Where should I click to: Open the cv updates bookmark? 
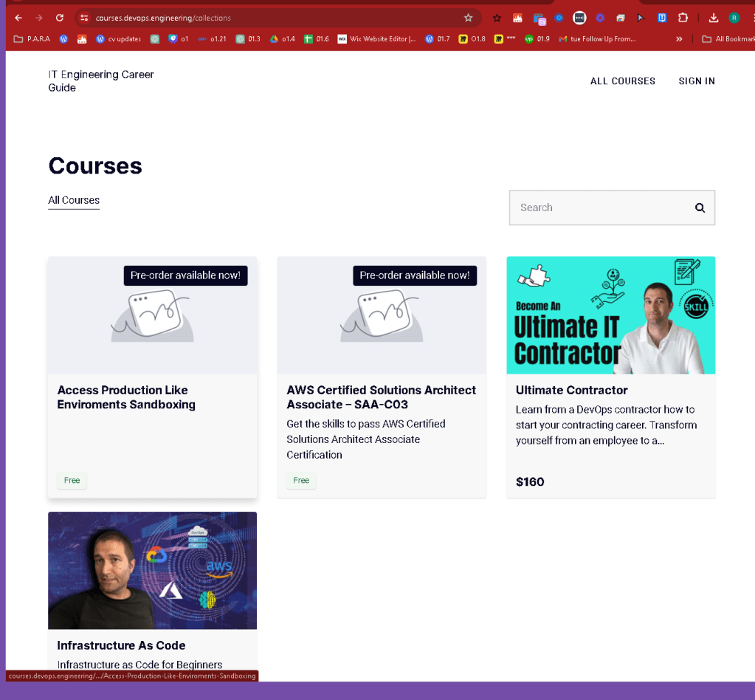pyautogui.click(x=118, y=39)
